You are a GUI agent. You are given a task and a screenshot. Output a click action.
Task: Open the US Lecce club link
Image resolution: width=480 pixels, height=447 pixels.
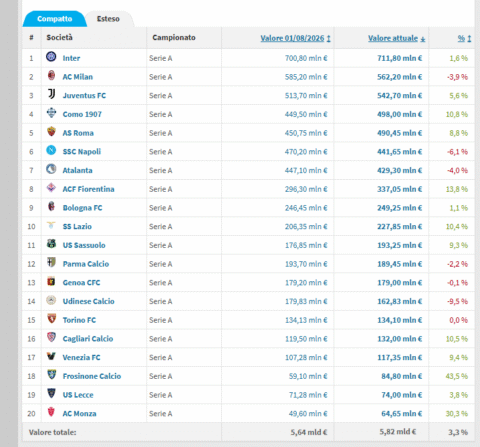pyautogui.click(x=78, y=395)
